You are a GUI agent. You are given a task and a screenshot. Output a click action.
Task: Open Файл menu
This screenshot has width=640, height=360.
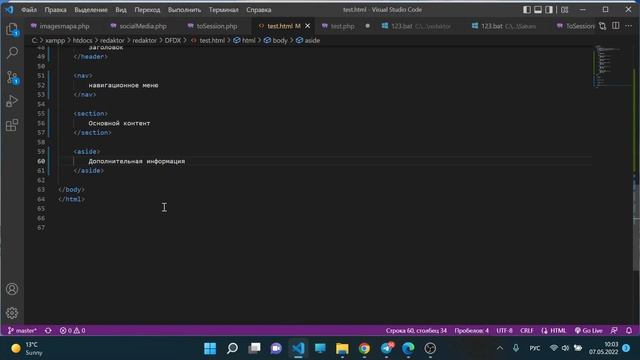(x=29, y=9)
